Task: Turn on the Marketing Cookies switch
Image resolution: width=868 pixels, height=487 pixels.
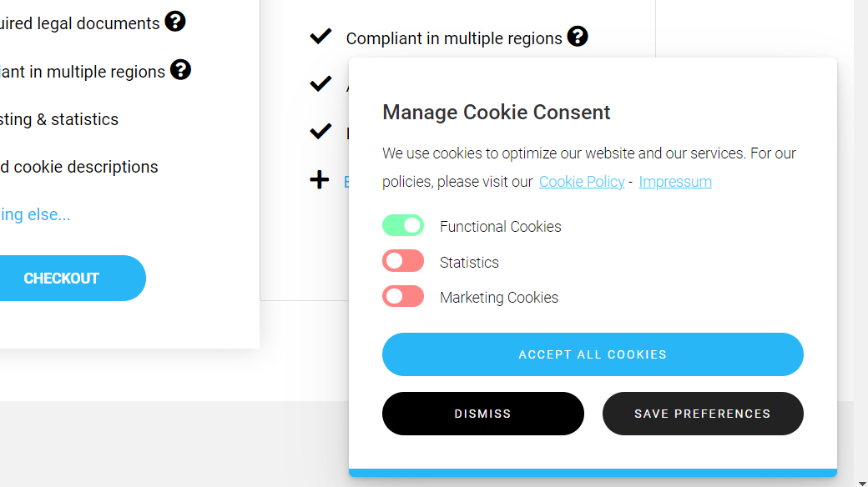Action: (403, 297)
